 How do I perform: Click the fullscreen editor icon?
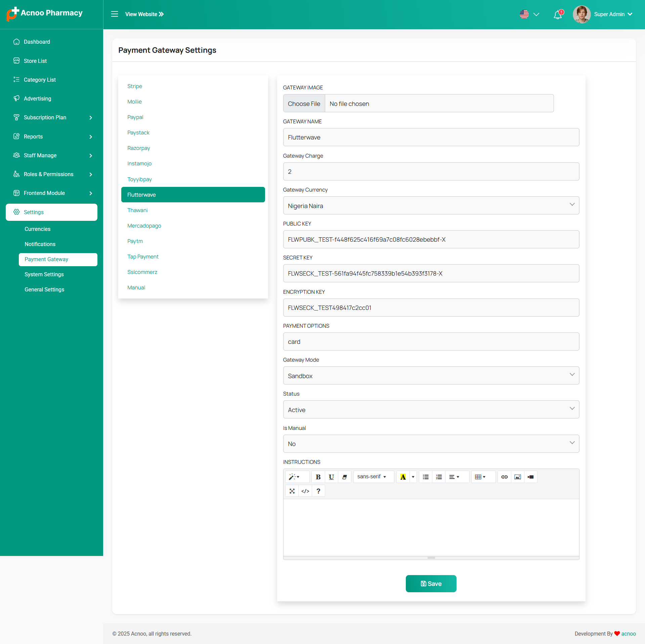pyautogui.click(x=292, y=491)
